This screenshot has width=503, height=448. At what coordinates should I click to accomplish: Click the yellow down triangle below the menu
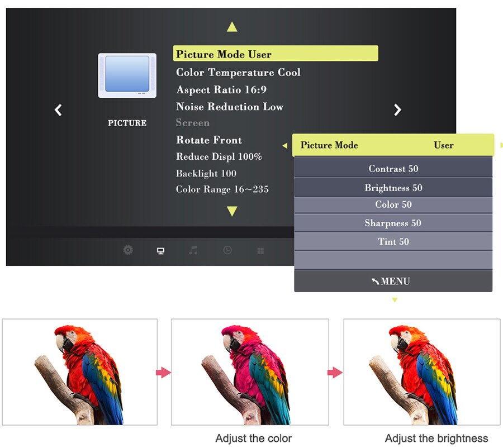pos(232,211)
